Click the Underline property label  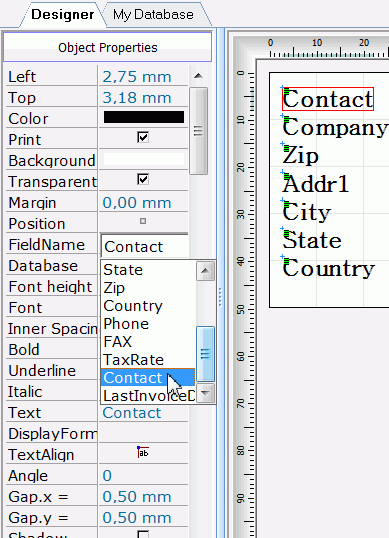[42, 371]
